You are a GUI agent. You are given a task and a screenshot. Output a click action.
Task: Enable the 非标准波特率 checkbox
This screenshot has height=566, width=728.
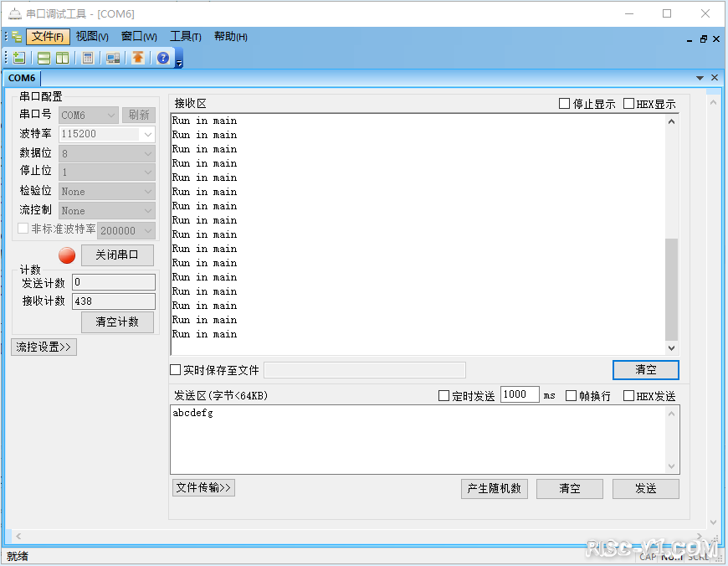23,229
